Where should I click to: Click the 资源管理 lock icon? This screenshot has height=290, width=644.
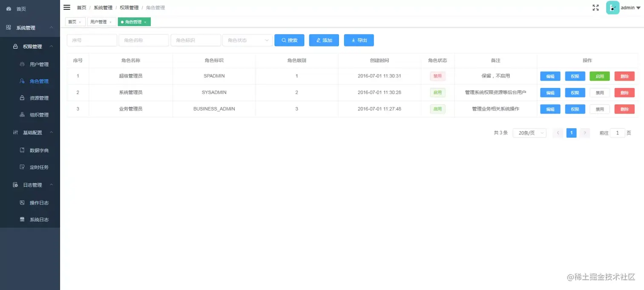(22, 98)
